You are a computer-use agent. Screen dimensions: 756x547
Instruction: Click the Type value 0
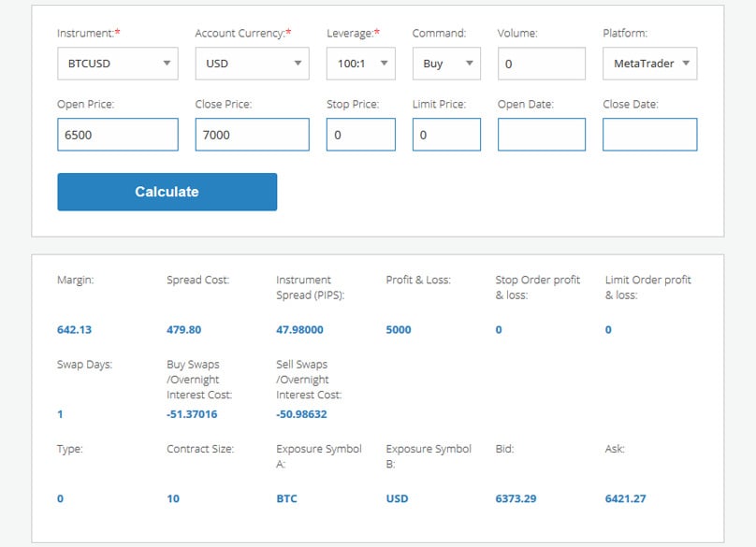pyautogui.click(x=60, y=498)
